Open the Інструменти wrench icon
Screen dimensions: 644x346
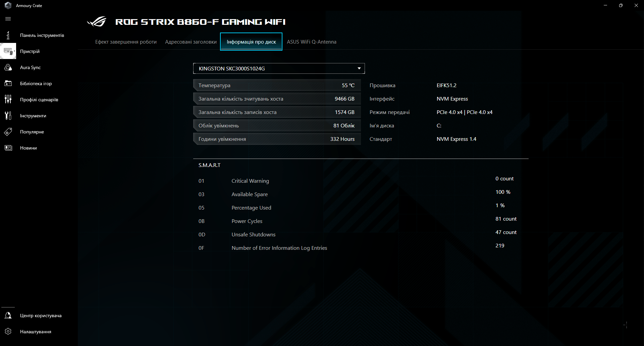coord(8,116)
